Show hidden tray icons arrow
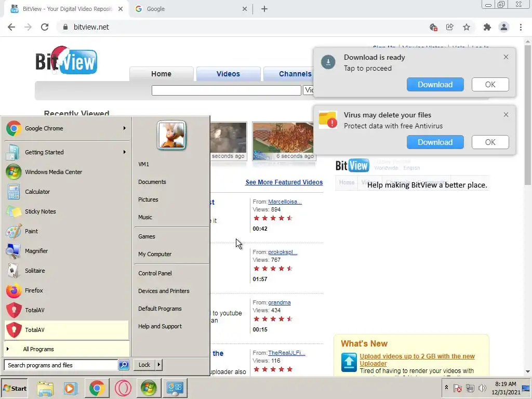This screenshot has width=532, height=399. pos(446,388)
